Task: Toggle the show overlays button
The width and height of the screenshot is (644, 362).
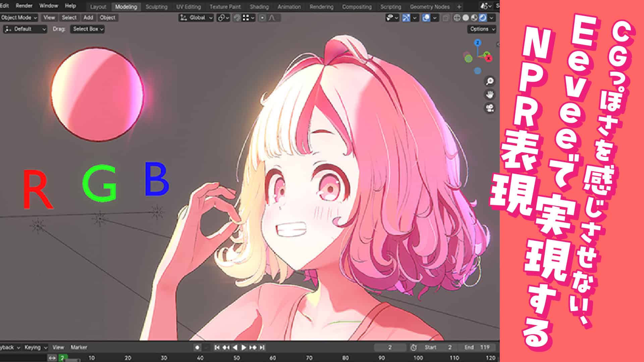Action: click(x=426, y=18)
